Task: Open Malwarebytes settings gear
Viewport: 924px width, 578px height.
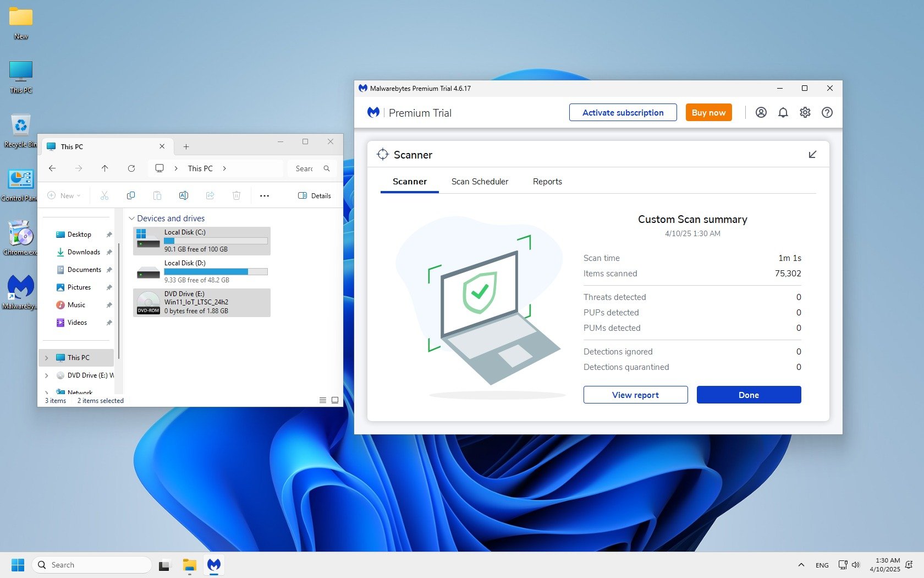Action: click(805, 112)
